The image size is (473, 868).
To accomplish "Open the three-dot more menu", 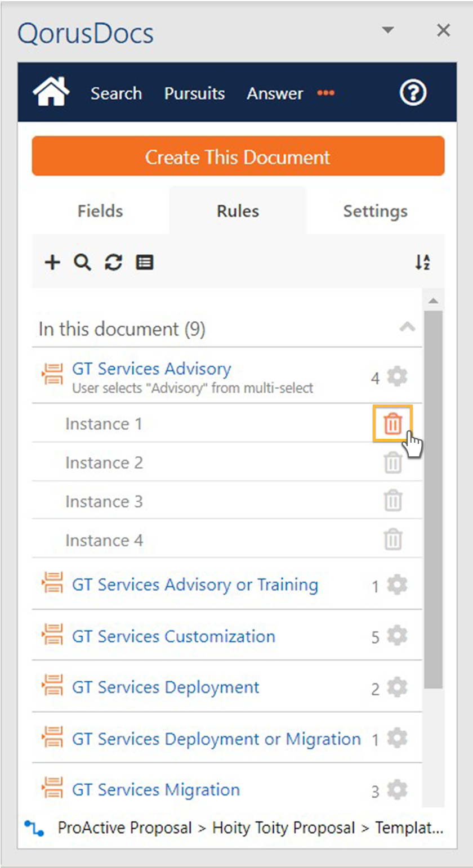I will pyautogui.click(x=325, y=93).
